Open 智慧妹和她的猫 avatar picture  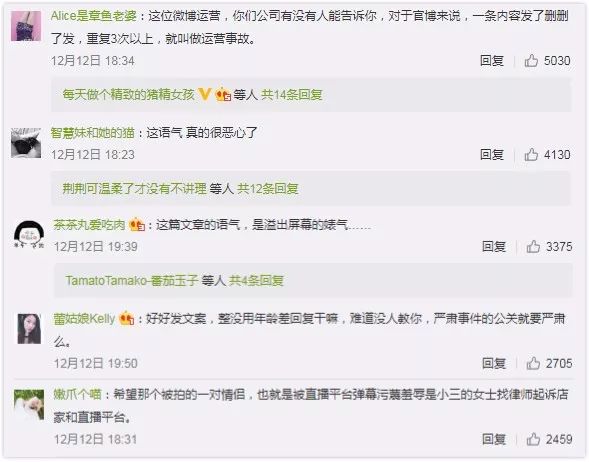26,143
